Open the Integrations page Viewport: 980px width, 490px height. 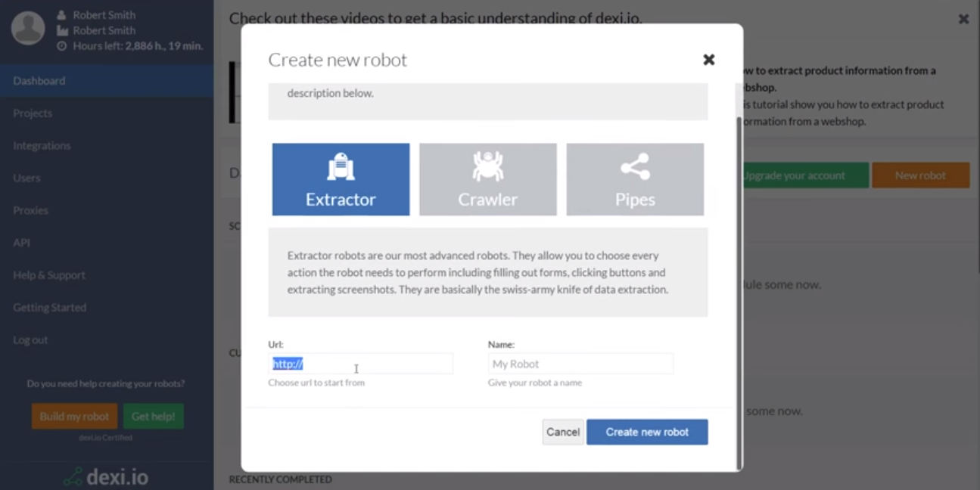coord(42,146)
